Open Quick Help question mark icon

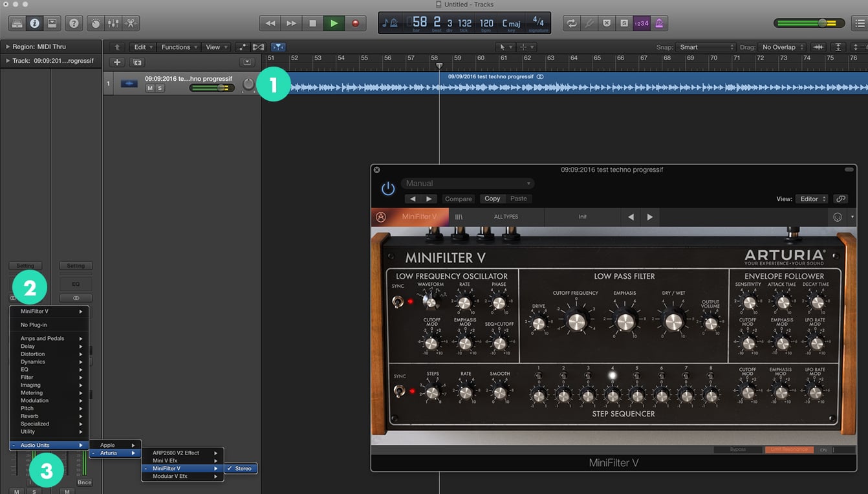pyautogui.click(x=74, y=23)
